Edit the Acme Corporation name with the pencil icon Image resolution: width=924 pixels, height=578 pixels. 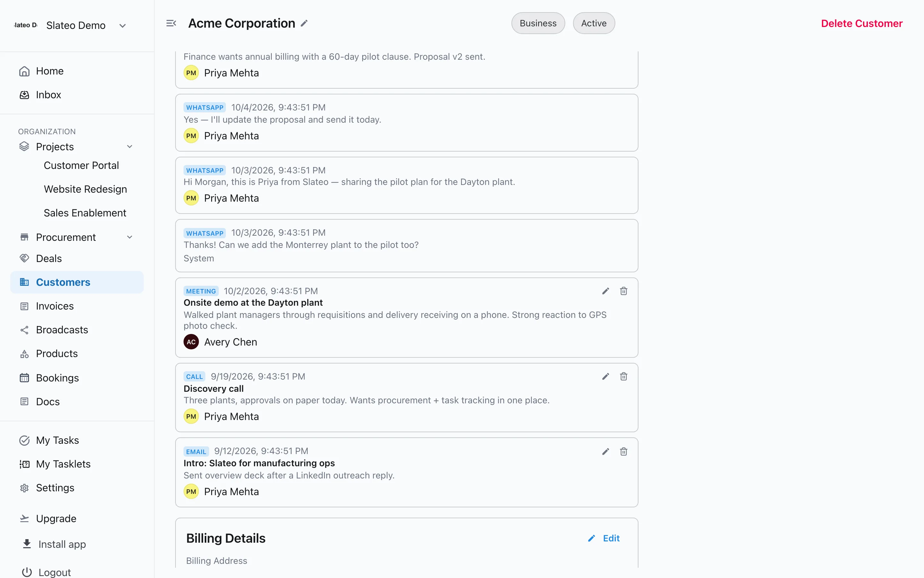304,23
